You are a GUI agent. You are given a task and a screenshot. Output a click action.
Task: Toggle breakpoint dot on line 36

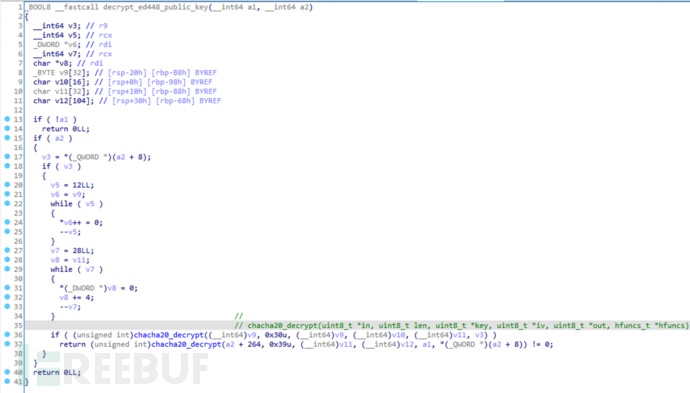7,334
